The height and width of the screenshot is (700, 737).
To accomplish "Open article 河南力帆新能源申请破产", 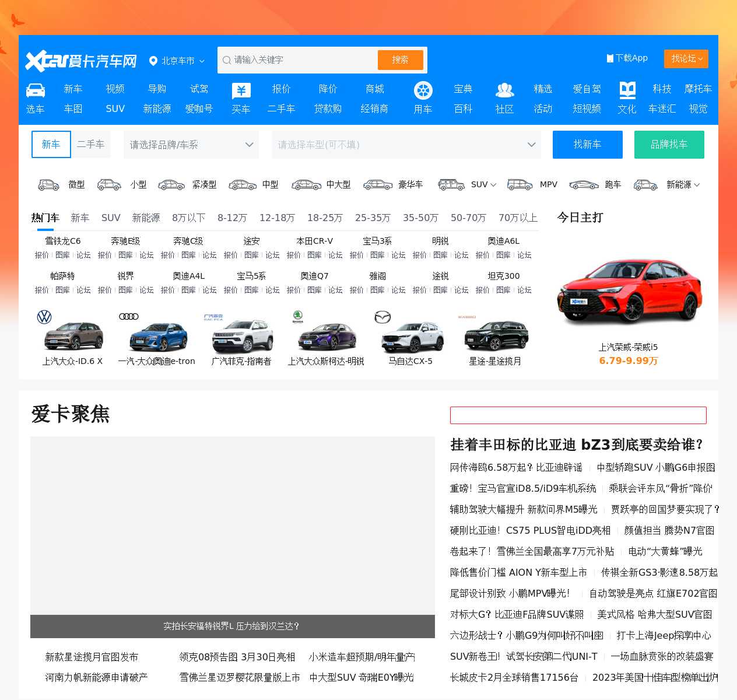I will pos(96,678).
